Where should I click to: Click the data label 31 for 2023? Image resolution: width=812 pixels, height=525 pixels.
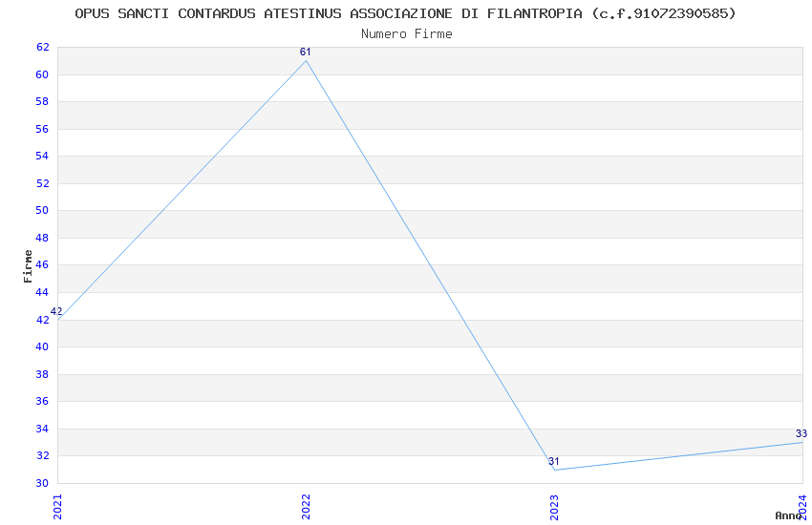pos(554,461)
